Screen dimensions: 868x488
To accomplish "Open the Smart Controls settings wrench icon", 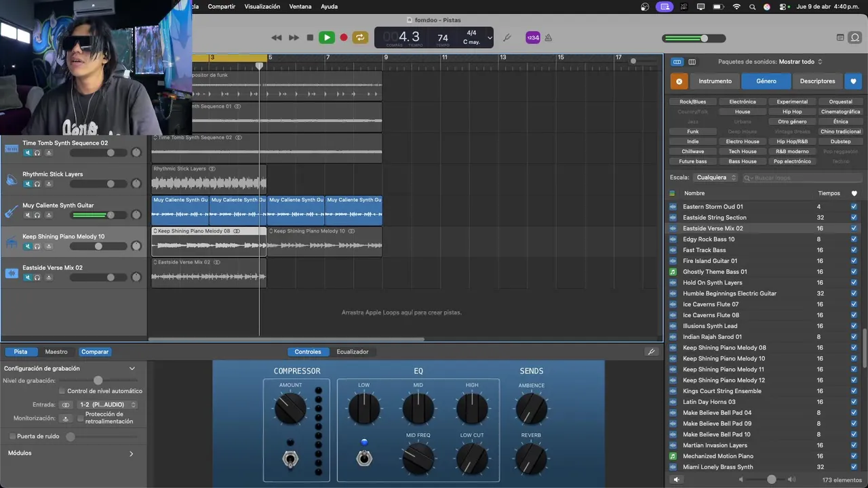I will coord(651,352).
